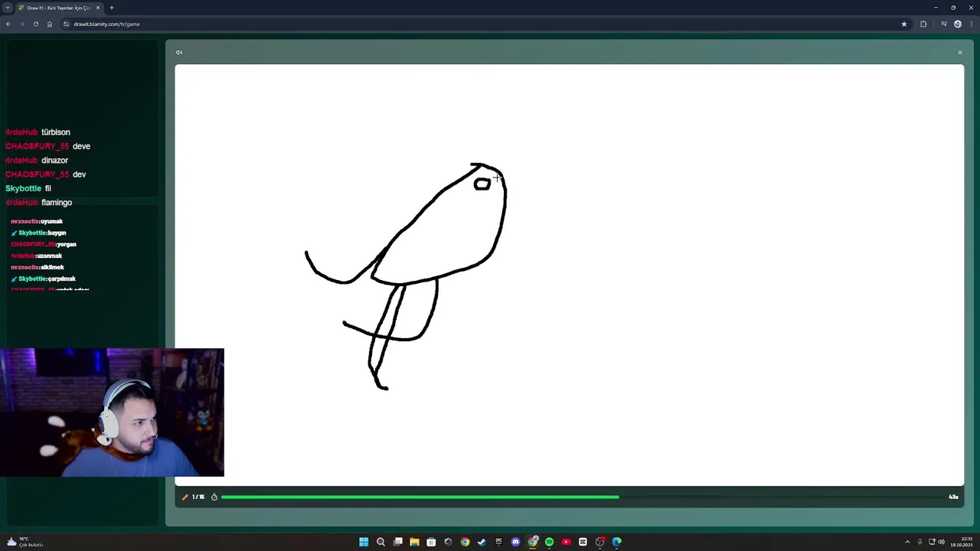Reload the Draw It page

(x=35, y=24)
